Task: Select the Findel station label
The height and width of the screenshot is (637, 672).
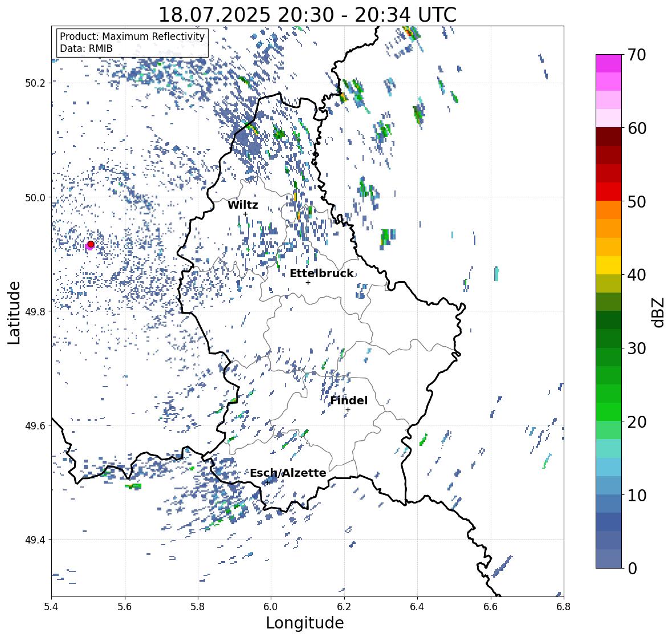Action: (349, 400)
